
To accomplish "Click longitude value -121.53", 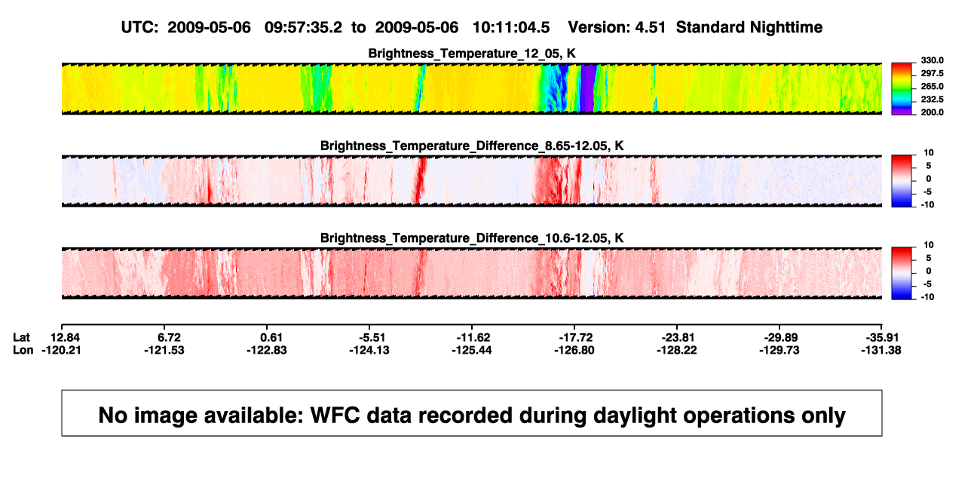I will (164, 350).
